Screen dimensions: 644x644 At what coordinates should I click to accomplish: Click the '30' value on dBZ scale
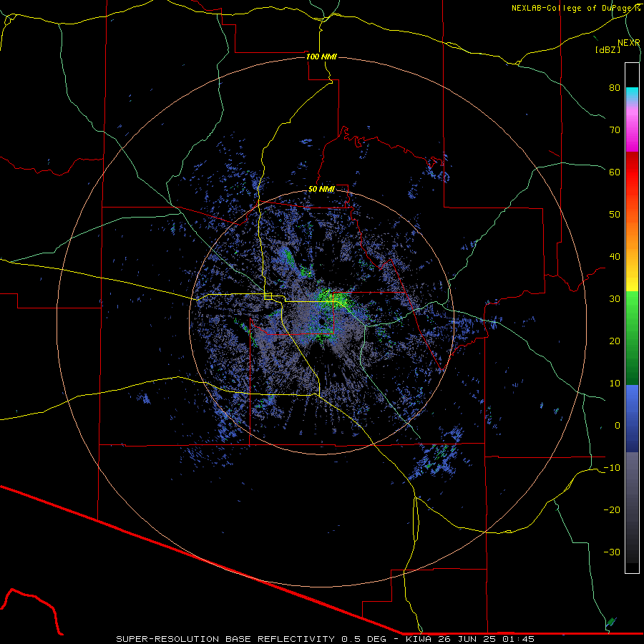[615, 299]
